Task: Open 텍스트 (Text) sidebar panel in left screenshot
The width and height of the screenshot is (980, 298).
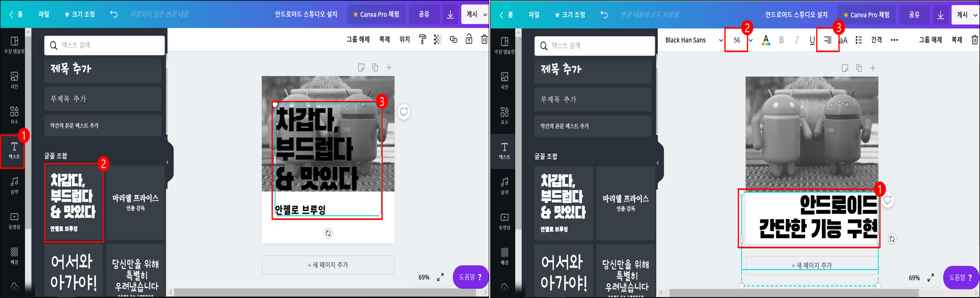Action: tap(14, 150)
